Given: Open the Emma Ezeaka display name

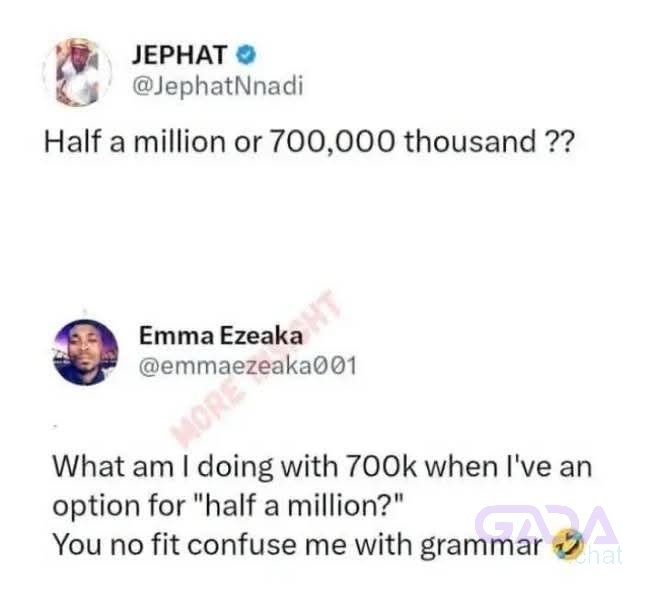Looking at the screenshot, I should pyautogui.click(x=221, y=336).
